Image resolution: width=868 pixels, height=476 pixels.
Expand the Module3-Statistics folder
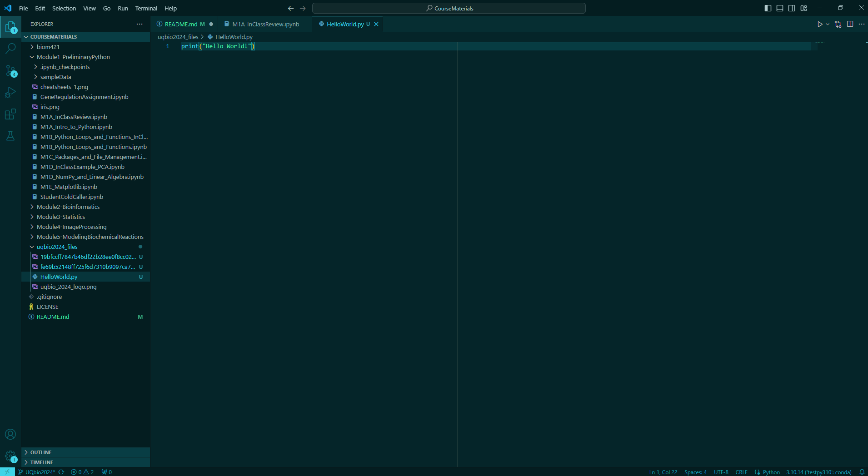[85, 217]
